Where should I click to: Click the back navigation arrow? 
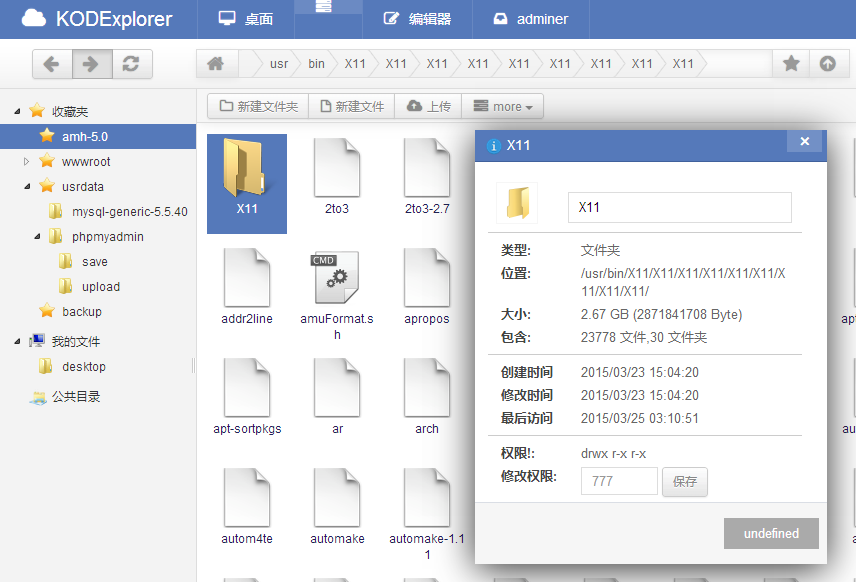[52, 64]
